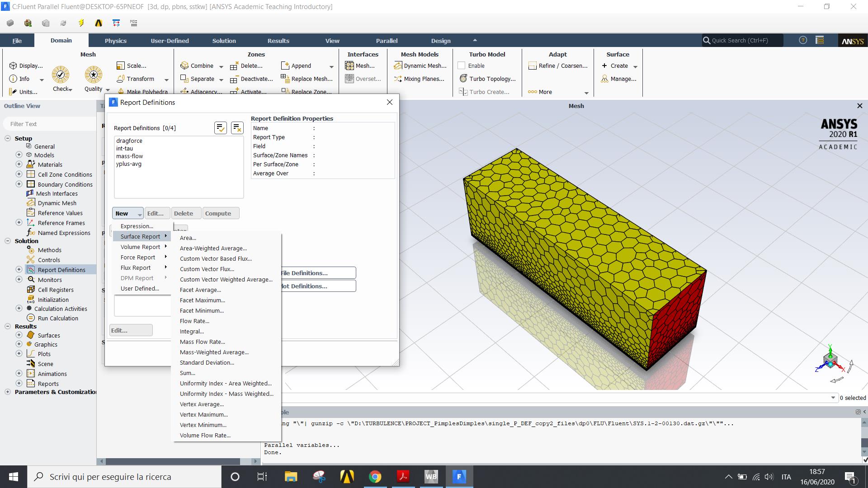Open the mesh Quality tool
The width and height of the screenshot is (868, 488).
pyautogui.click(x=93, y=75)
